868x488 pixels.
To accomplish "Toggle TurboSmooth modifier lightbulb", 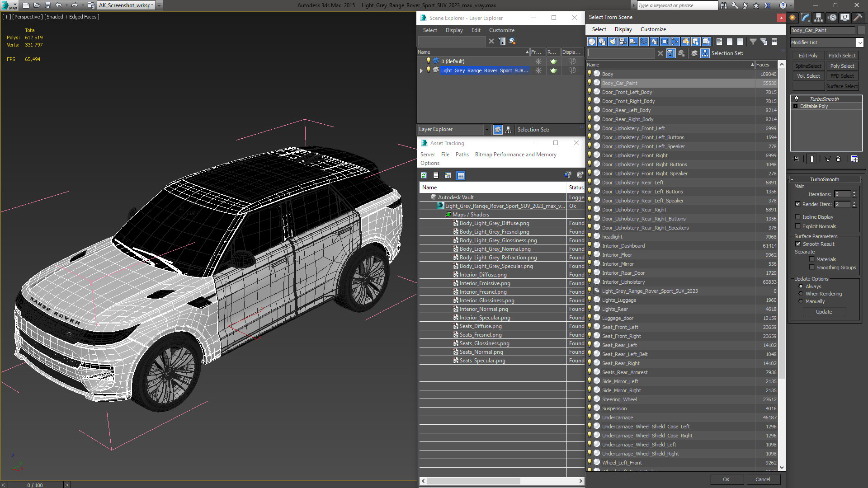I will (797, 99).
